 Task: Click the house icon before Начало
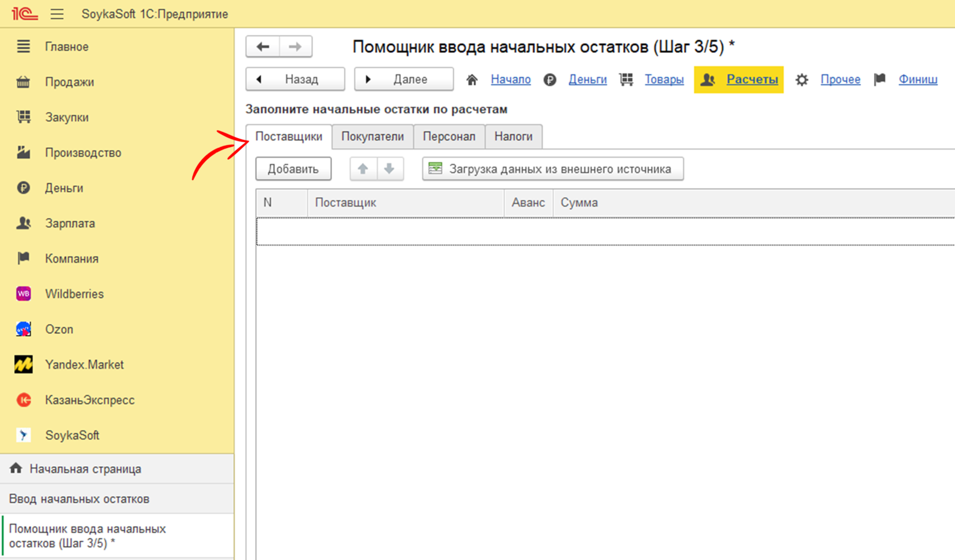[472, 80]
